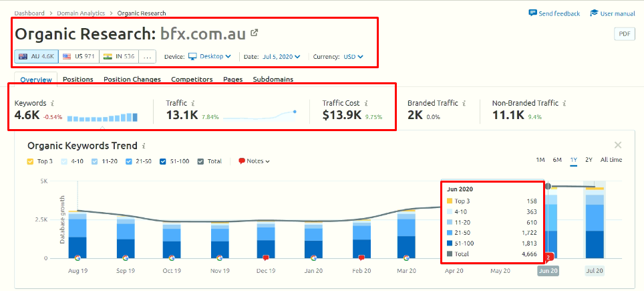Set chart range to 2Y
Image resolution: width=644 pixels, height=291 pixels.
point(589,160)
